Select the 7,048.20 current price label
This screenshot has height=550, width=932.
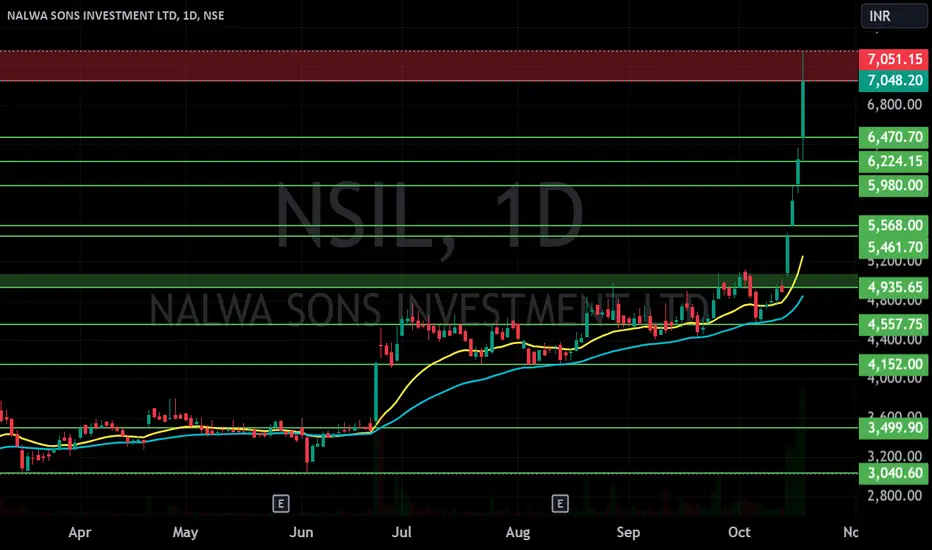pyautogui.click(x=893, y=80)
